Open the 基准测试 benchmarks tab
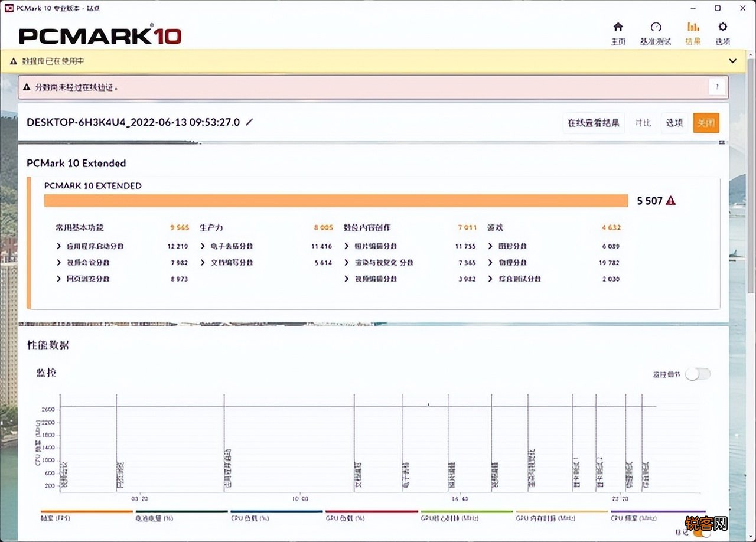The width and height of the screenshot is (756, 542). click(656, 34)
